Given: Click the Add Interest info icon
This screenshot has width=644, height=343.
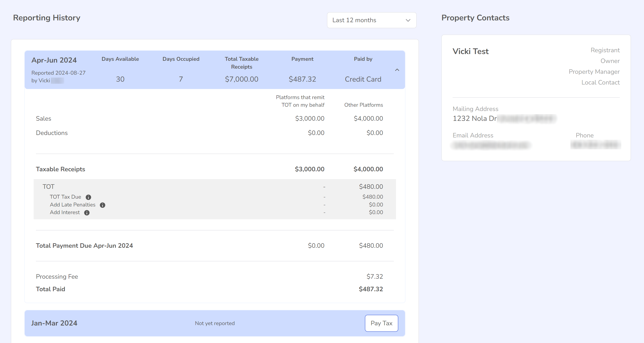Looking at the screenshot, I should click(87, 213).
